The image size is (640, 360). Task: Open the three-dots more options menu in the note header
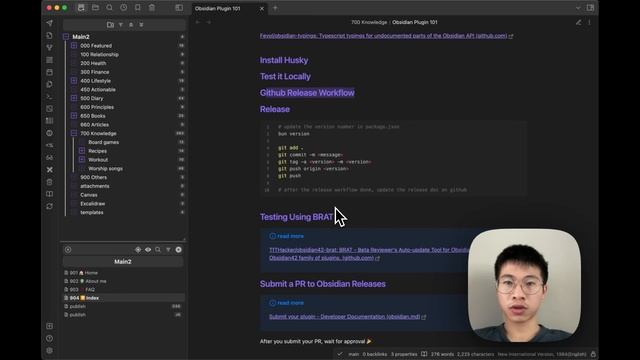[589, 22]
